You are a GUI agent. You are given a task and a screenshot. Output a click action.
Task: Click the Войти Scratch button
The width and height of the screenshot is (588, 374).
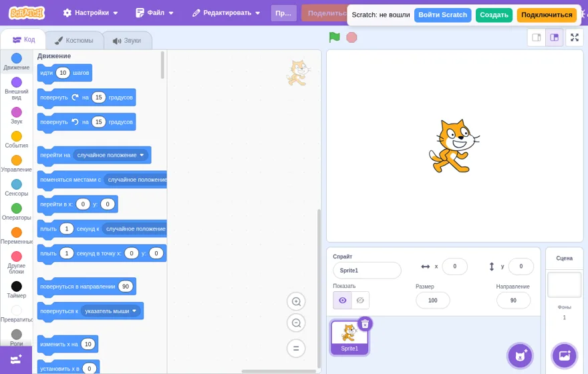(442, 15)
